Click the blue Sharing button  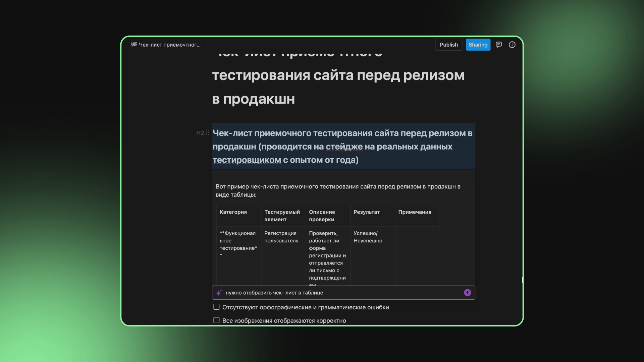[x=478, y=45]
